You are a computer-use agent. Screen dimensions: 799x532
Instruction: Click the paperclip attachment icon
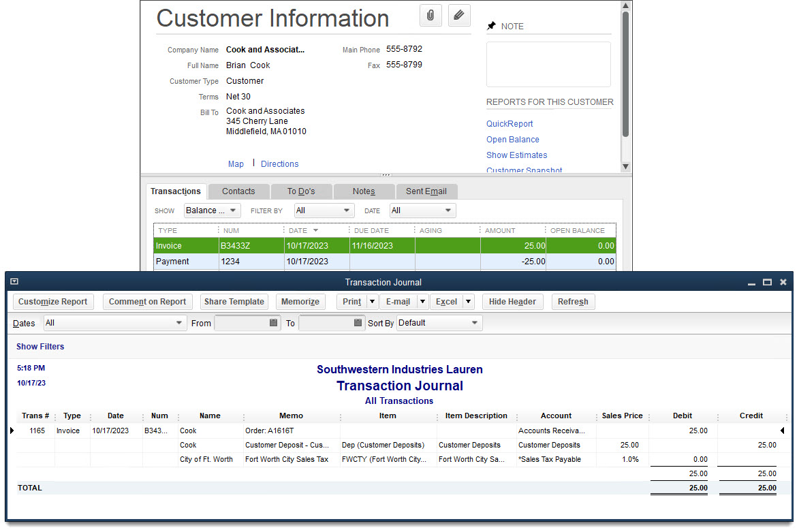(430, 15)
